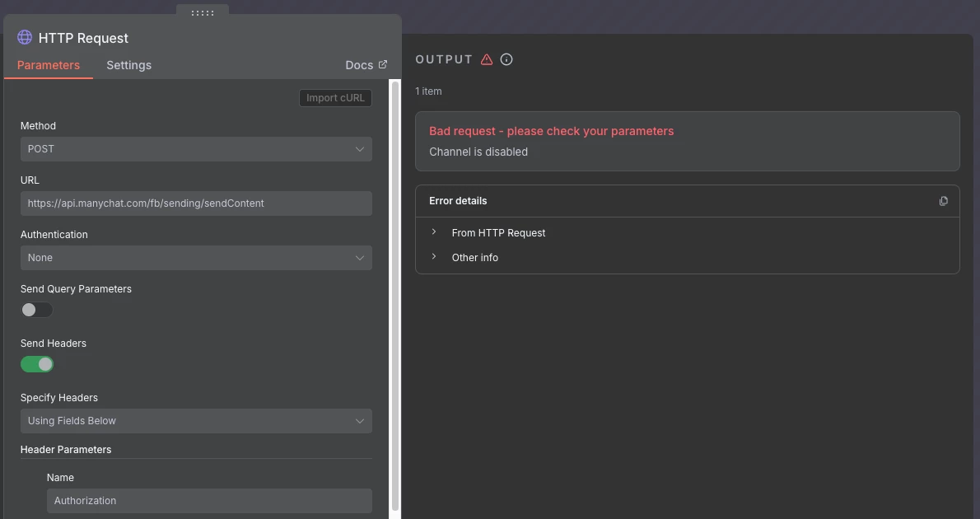Click the external link icon beside Docs
Image resolution: width=980 pixels, height=519 pixels.
pyautogui.click(x=383, y=64)
